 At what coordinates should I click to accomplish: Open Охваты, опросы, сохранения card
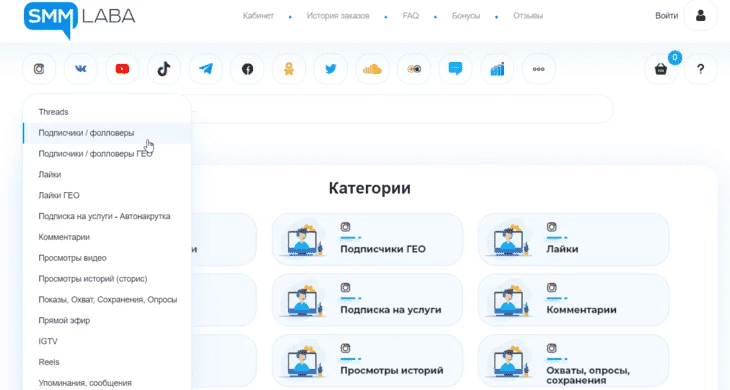pyautogui.click(x=574, y=361)
